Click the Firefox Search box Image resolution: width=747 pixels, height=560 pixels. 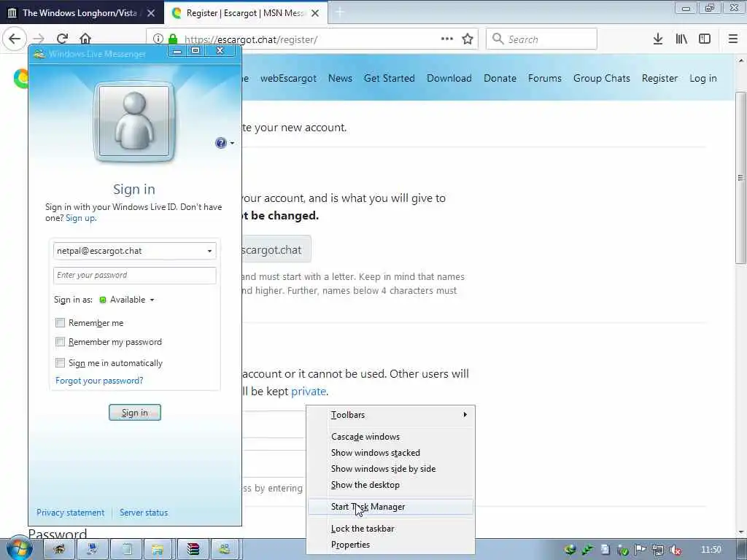tap(542, 39)
